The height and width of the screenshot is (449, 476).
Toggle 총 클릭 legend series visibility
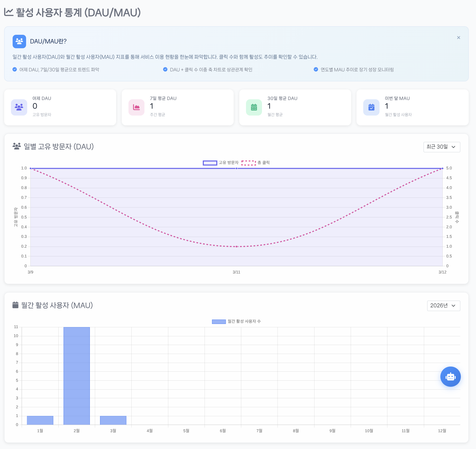[x=256, y=163]
